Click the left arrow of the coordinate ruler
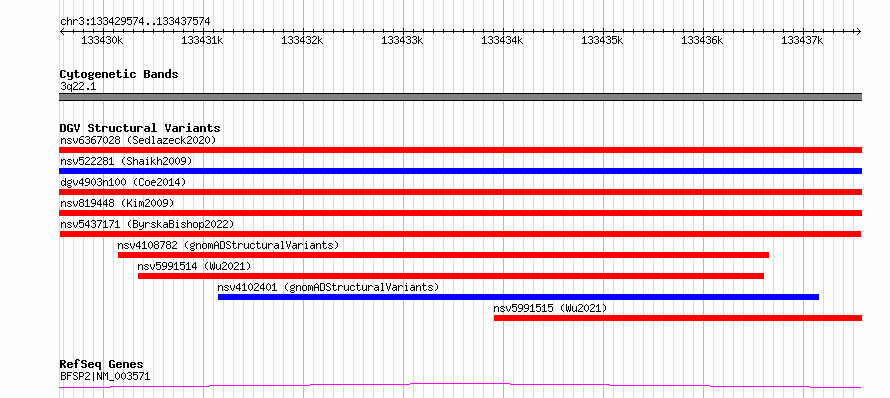 (62, 31)
